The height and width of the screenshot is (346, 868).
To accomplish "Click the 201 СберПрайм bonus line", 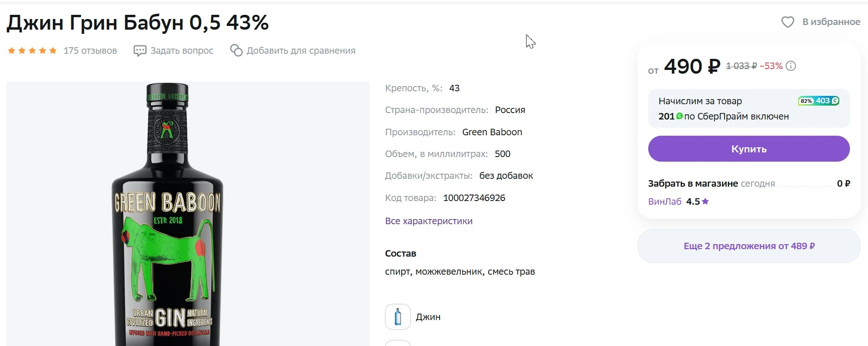I will click(x=724, y=116).
